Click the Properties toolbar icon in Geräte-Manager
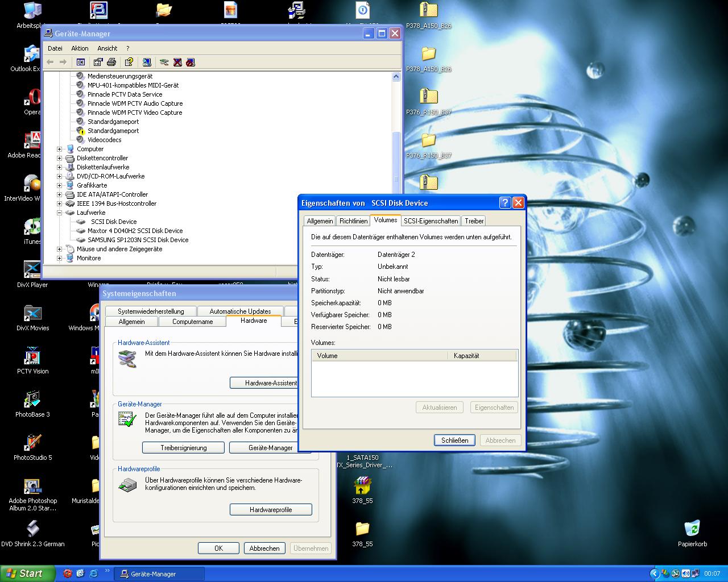Viewport: 728px width, 582px height. click(98, 62)
